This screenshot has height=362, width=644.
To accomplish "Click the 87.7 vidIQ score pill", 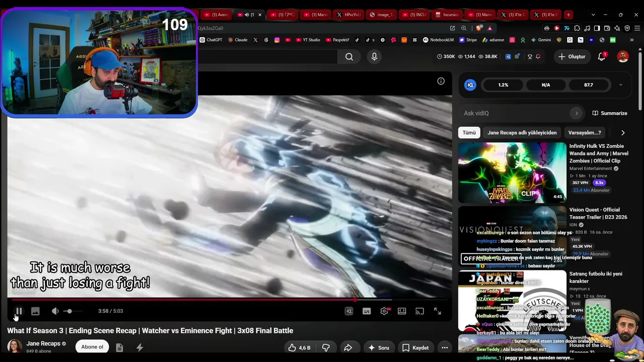I will point(589,85).
